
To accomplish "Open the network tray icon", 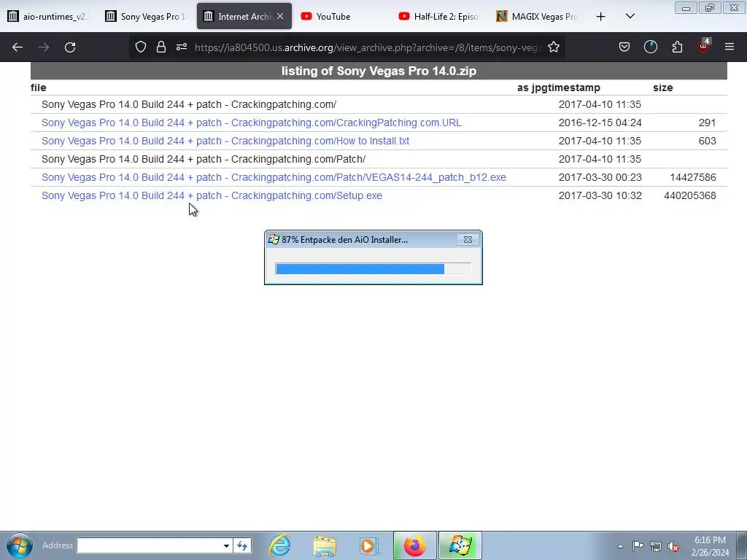I will tap(656, 545).
